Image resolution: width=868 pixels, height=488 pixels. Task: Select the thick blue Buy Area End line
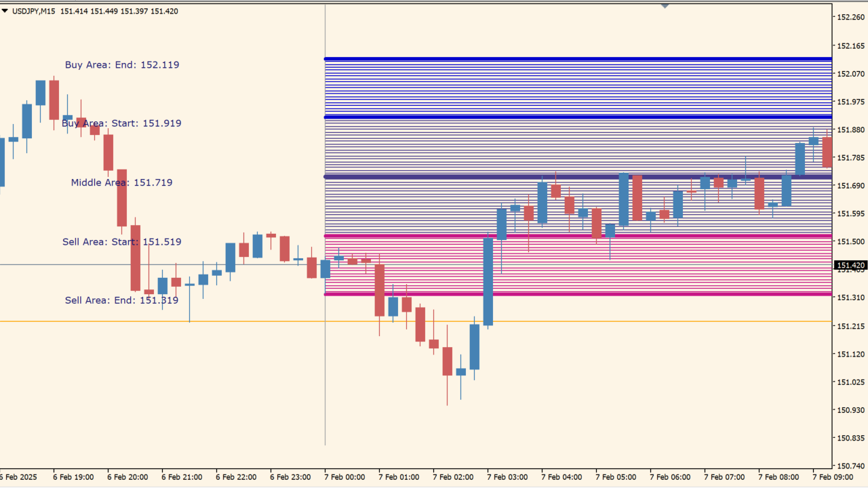pos(578,59)
